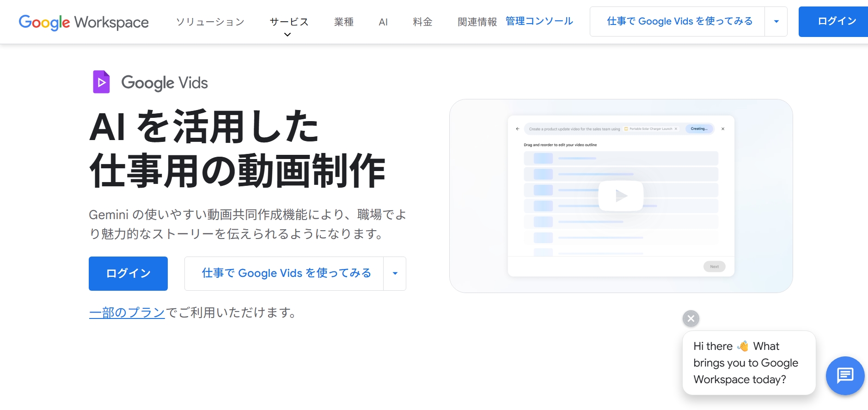This screenshot has width=868, height=410.
Task: Open the 業種 menu
Action: [x=344, y=22]
